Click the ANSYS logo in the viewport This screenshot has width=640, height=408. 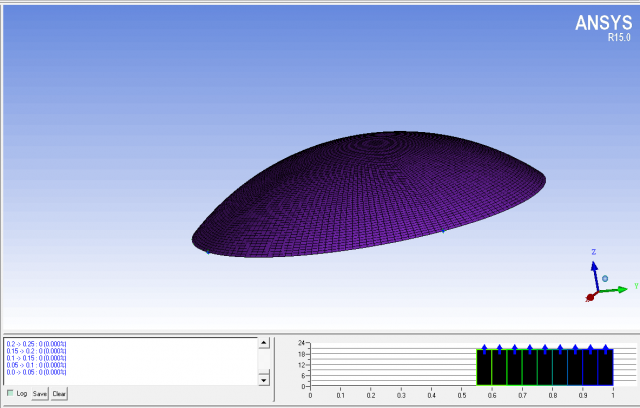pyautogui.click(x=603, y=24)
